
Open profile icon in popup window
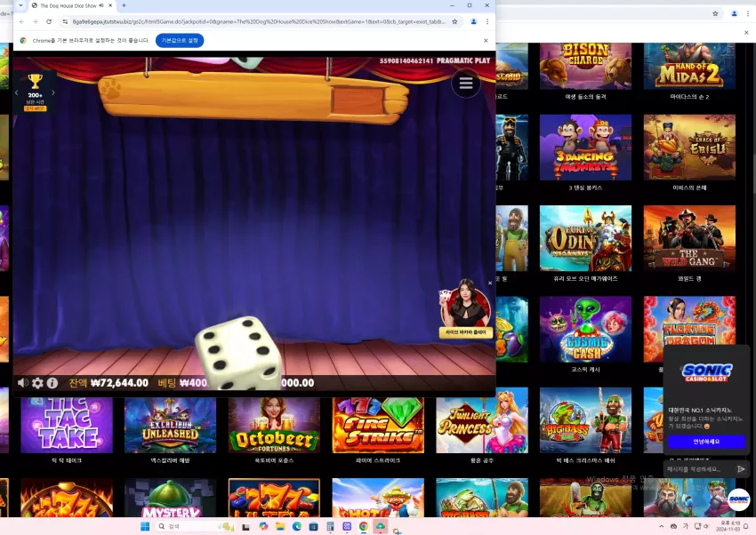473,21
